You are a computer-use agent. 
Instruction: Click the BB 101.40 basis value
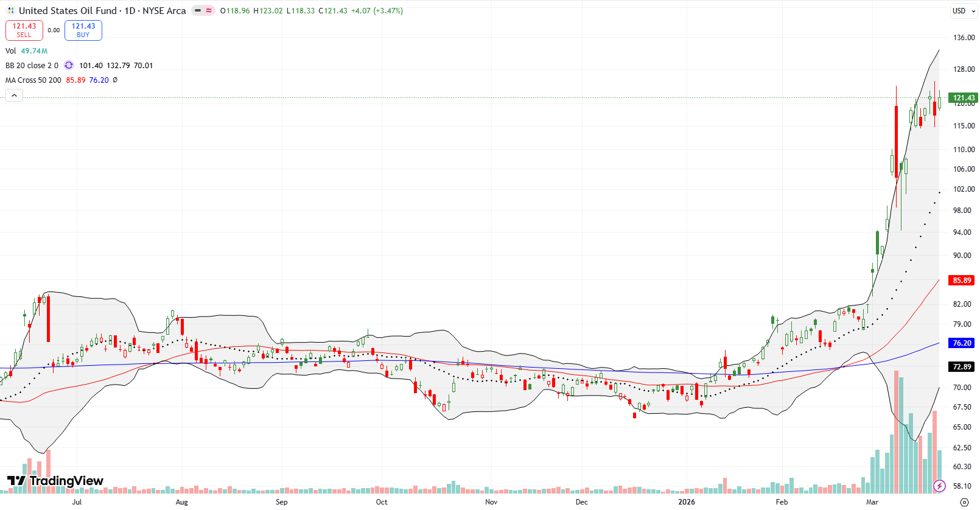coord(91,65)
